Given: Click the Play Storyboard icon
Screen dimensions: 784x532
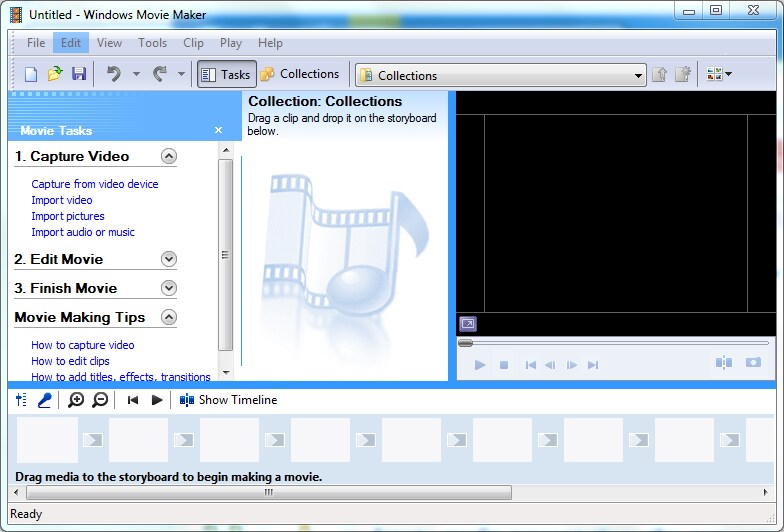Looking at the screenshot, I should [x=156, y=400].
